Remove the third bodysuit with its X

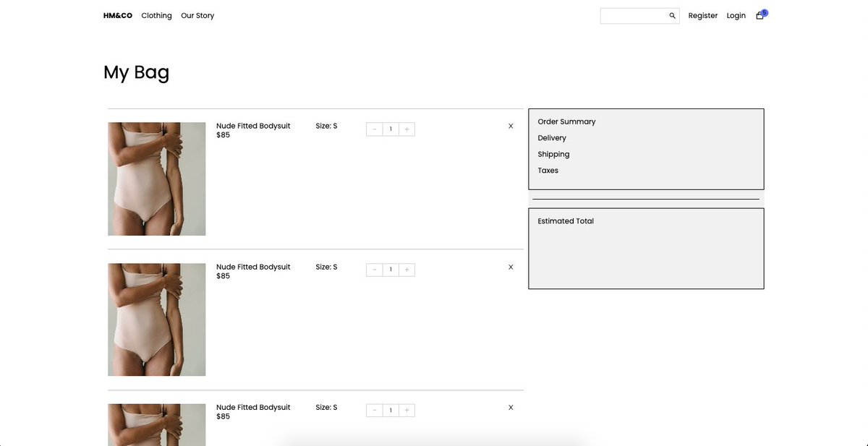coord(511,407)
